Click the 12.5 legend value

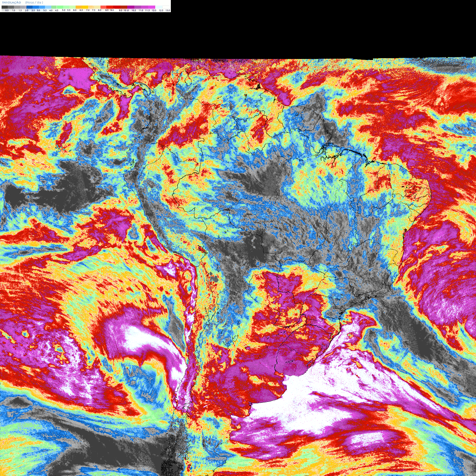(161, 10)
